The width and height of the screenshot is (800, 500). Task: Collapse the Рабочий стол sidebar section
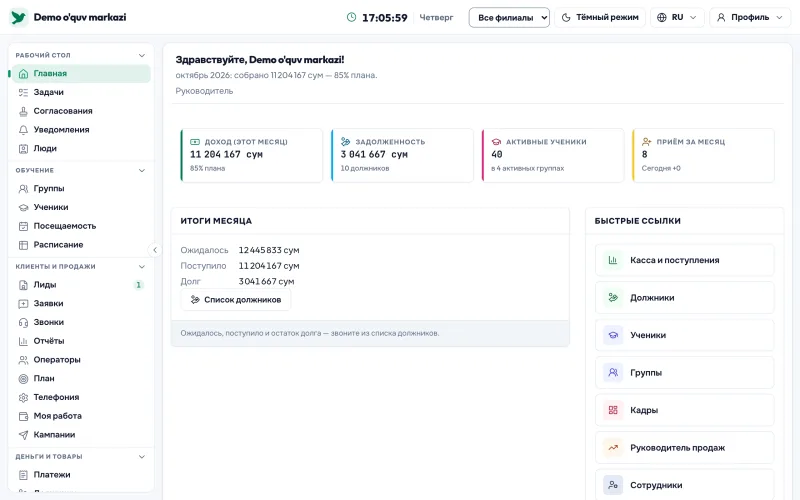point(142,55)
